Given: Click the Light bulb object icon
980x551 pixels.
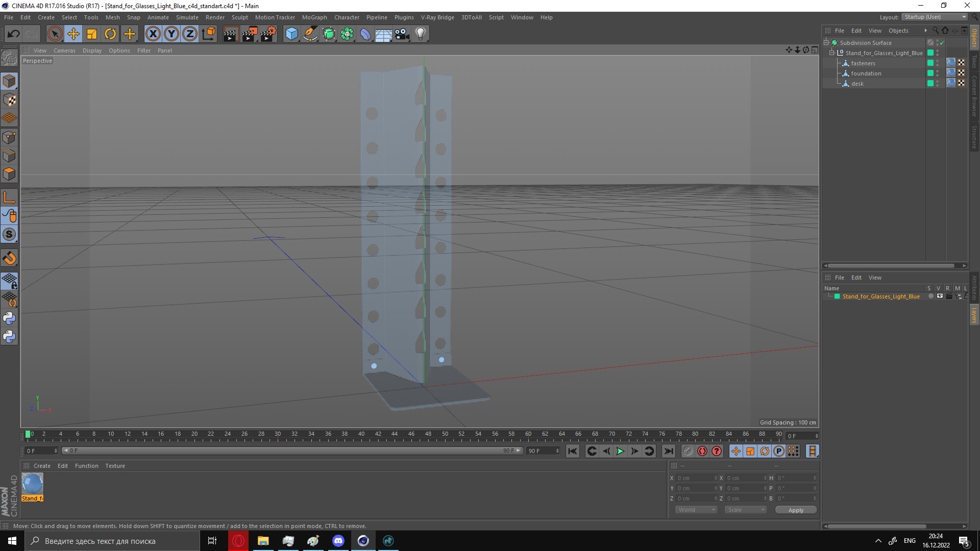Looking at the screenshot, I should tap(420, 34).
